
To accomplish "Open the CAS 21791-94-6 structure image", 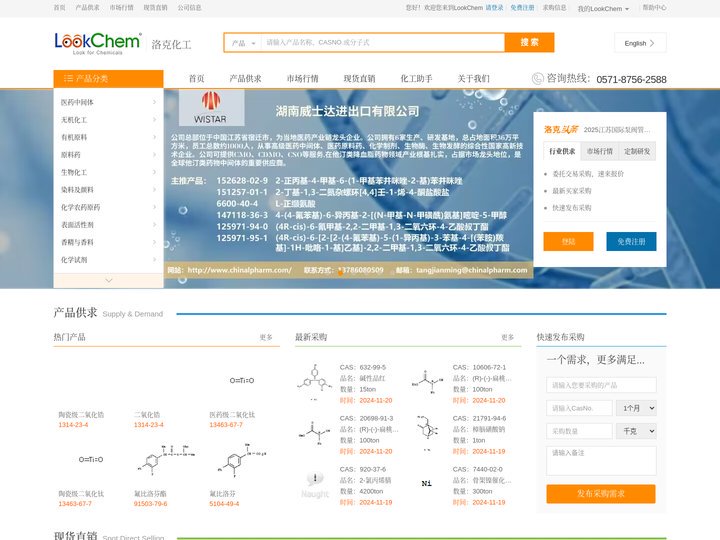I will pos(428,433).
